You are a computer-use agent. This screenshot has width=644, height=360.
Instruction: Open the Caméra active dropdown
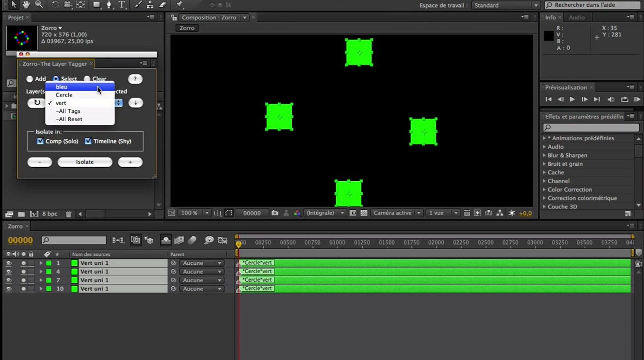coord(397,213)
